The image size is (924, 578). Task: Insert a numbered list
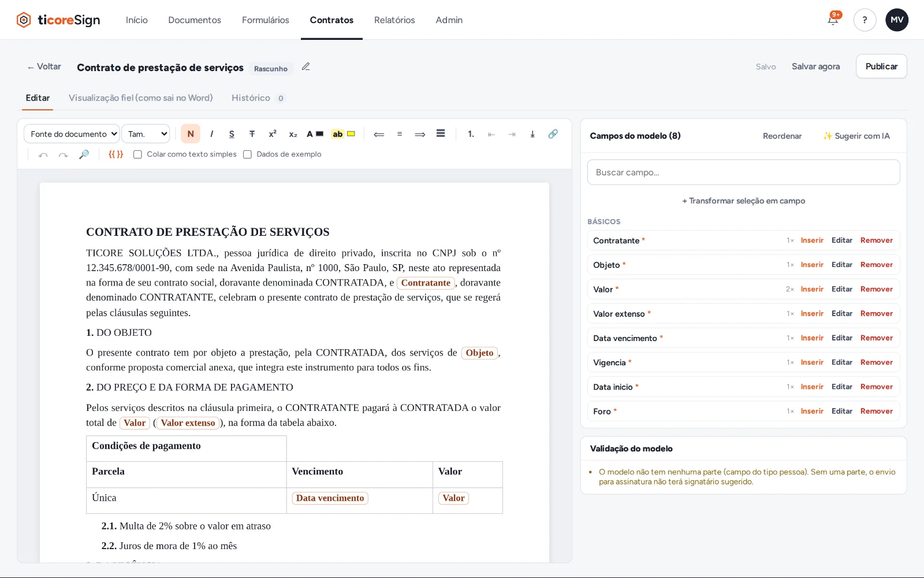point(471,134)
